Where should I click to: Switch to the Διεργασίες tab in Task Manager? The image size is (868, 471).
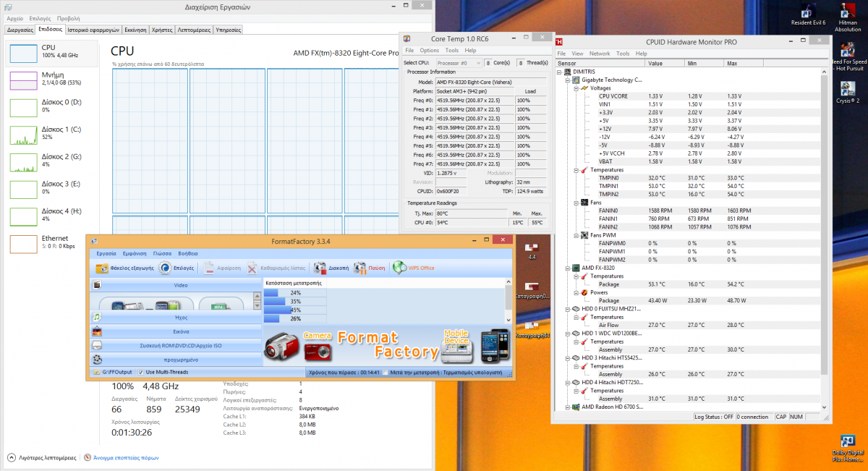[20, 30]
